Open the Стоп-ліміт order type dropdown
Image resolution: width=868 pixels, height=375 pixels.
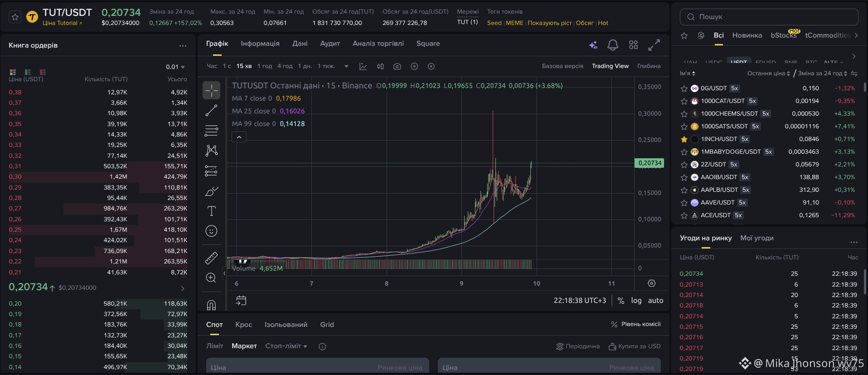(286, 346)
